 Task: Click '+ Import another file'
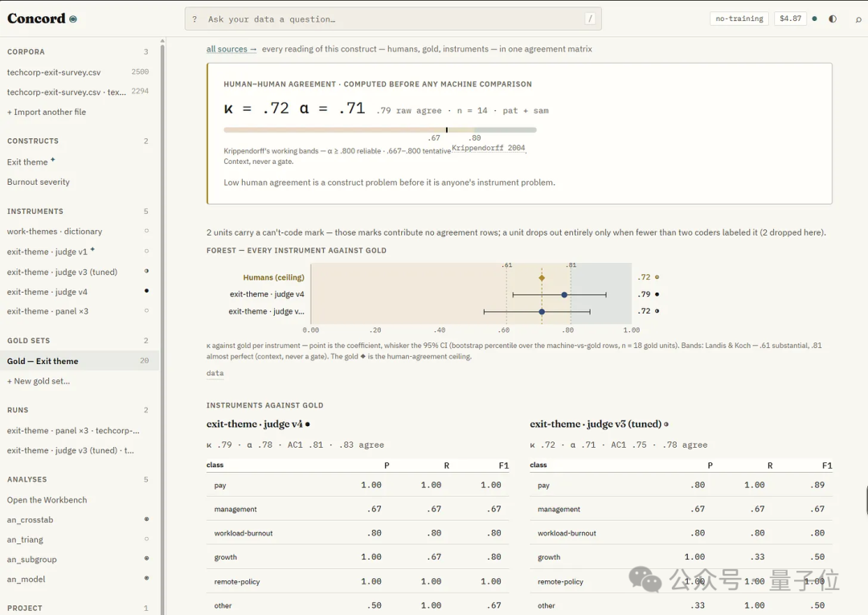[47, 112]
